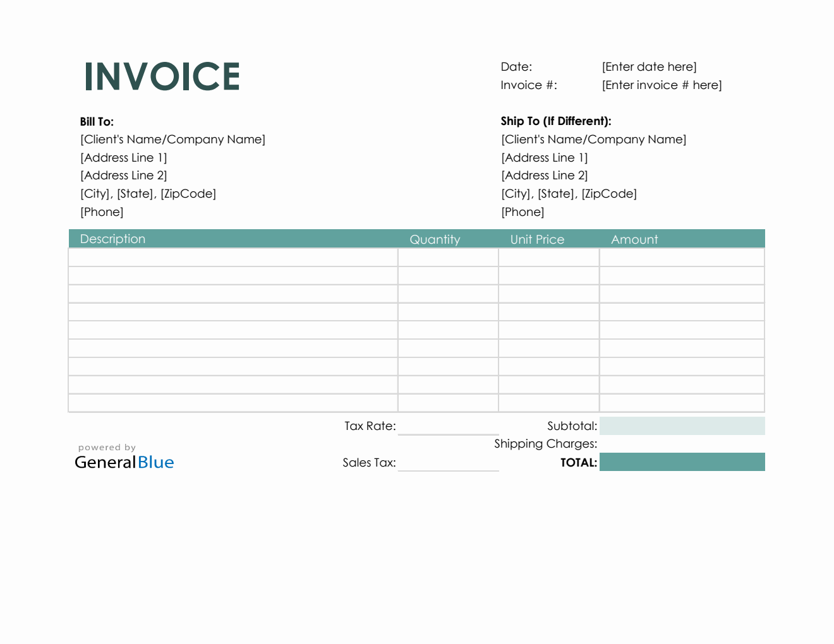Viewport: 834px width, 644px height.
Task: Click the GeneralBlue logo
Action: [124, 462]
